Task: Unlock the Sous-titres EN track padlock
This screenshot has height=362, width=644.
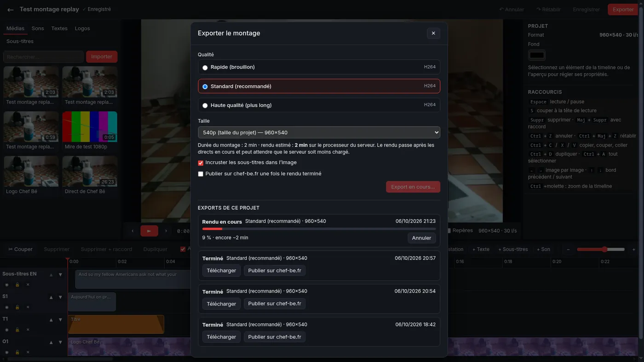Action: pos(17,285)
